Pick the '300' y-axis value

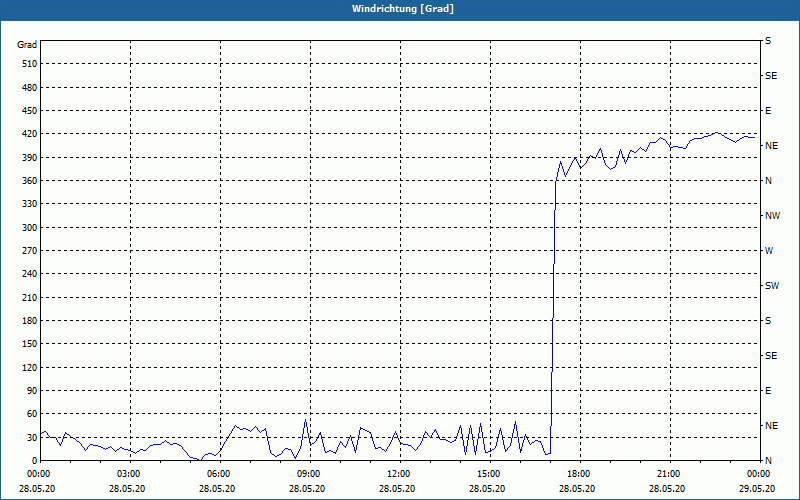pos(30,228)
